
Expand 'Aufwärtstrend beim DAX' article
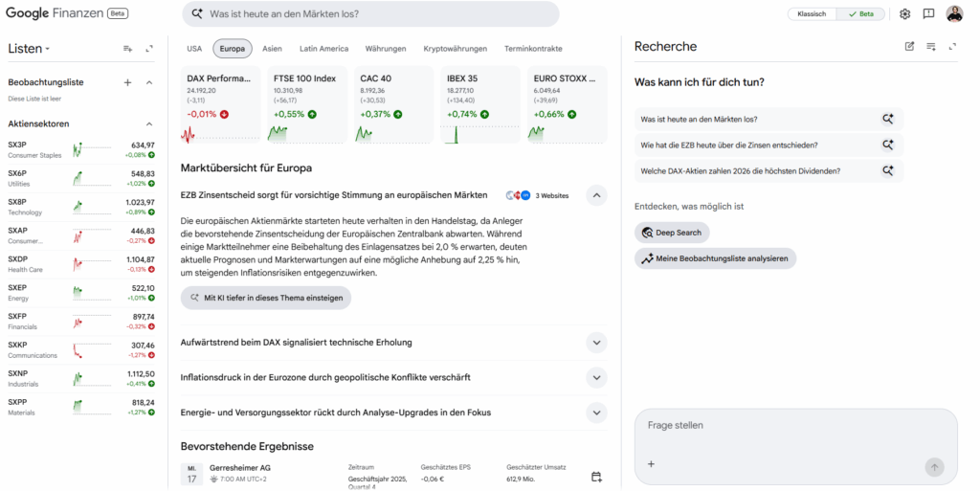[596, 343]
